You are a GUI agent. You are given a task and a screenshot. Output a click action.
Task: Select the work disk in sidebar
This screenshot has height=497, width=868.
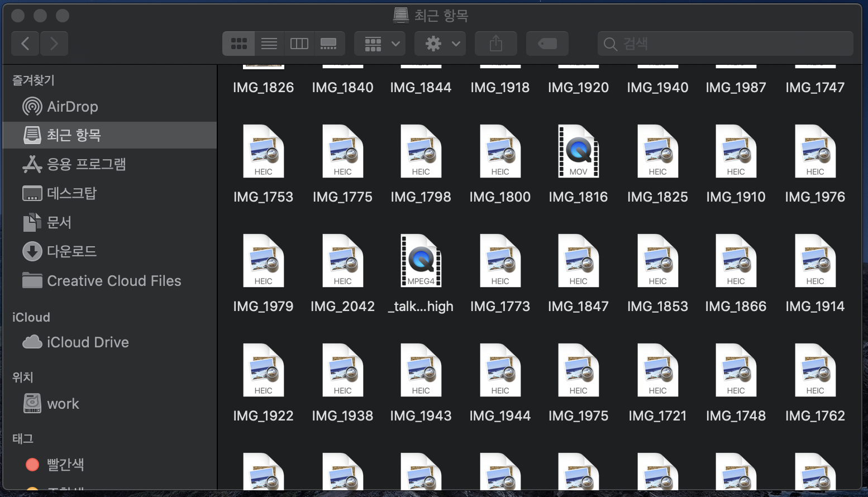(109, 403)
